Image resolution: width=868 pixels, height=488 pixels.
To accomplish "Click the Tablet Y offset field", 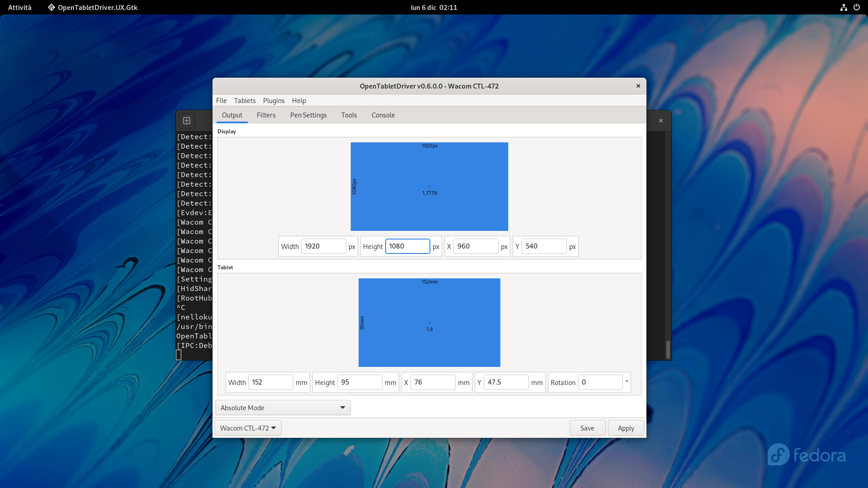I will 506,382.
